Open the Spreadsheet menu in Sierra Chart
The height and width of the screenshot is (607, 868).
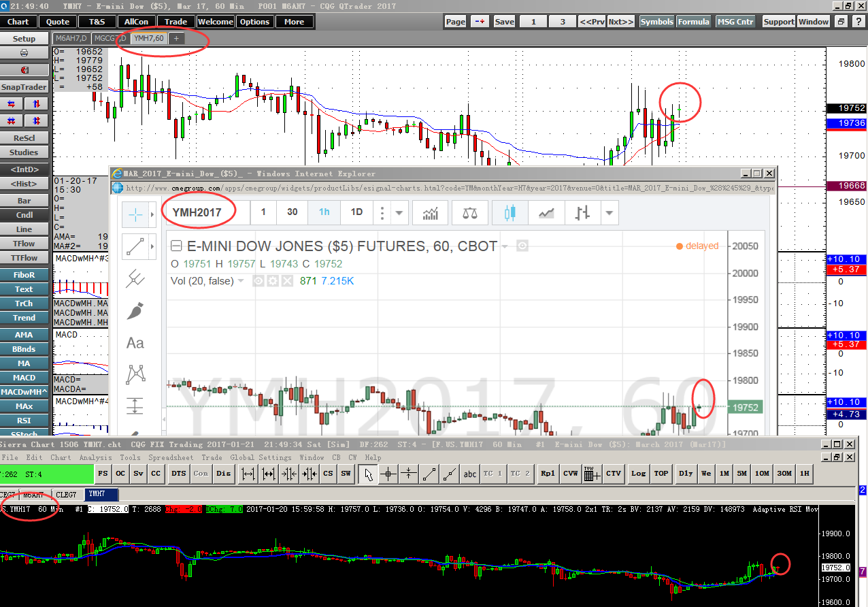(170, 457)
